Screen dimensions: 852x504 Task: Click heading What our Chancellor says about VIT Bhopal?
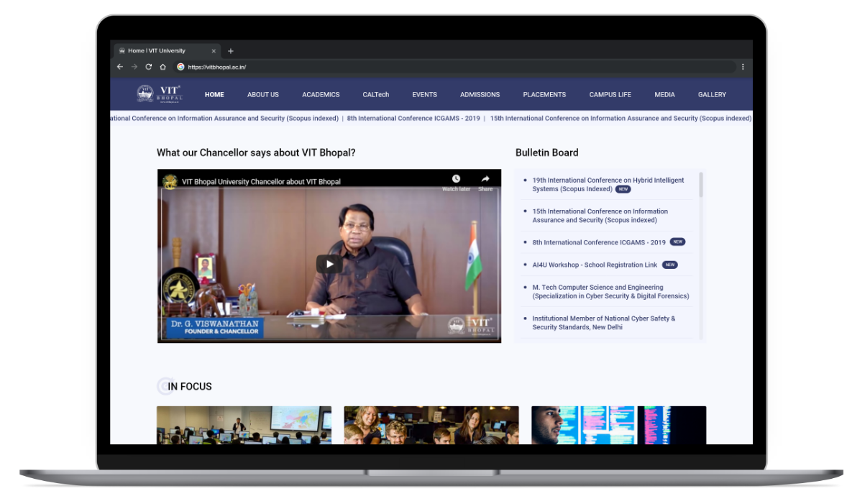click(256, 152)
